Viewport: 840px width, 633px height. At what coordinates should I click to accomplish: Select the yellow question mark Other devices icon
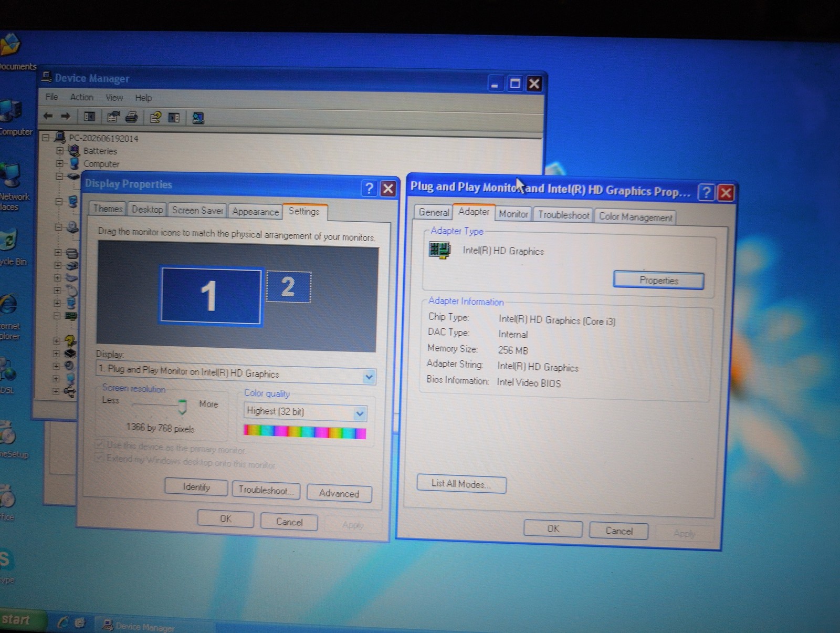(70, 340)
